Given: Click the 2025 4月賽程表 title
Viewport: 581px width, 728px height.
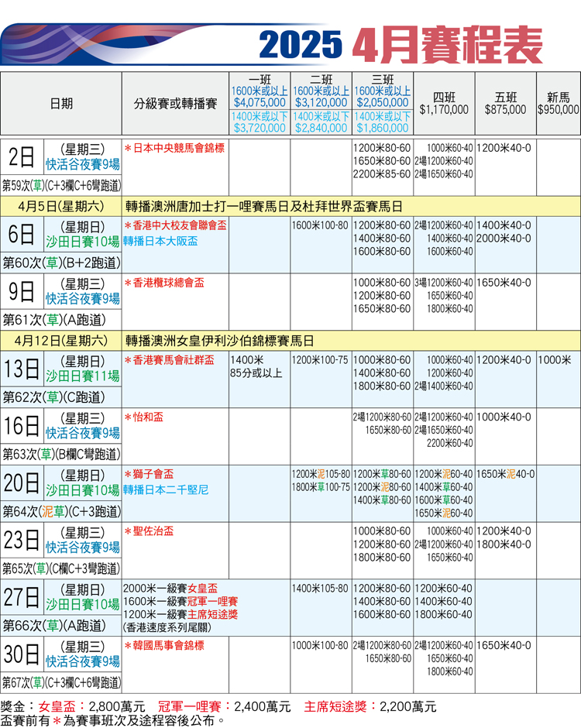Looking at the screenshot, I should click(401, 45).
